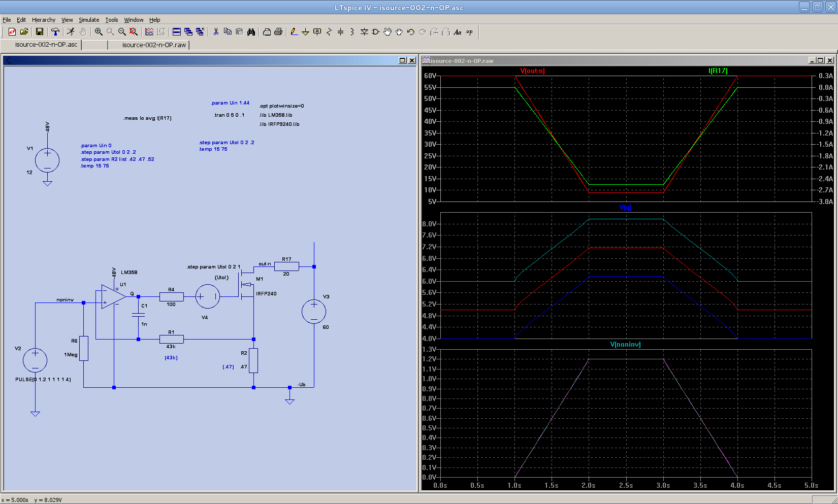
Task: Click the 'PULSE(0 1.2 1 1 1 1 4)' source value
Action: tap(43, 380)
